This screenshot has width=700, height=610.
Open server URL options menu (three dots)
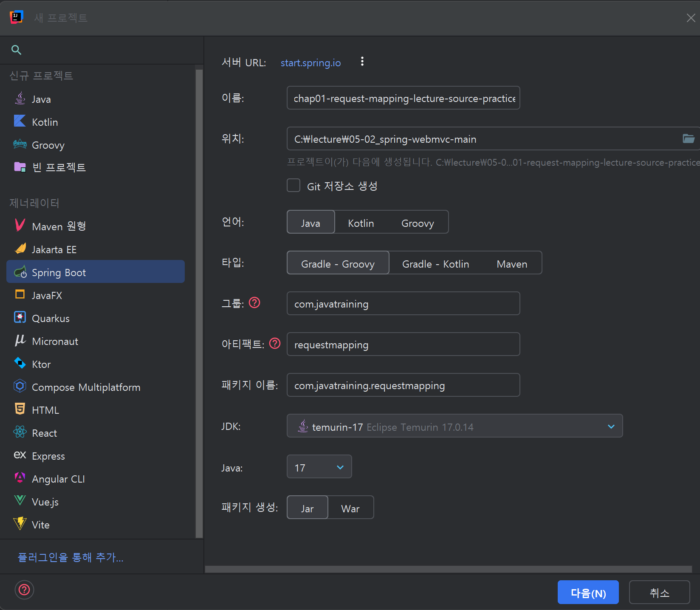point(362,62)
